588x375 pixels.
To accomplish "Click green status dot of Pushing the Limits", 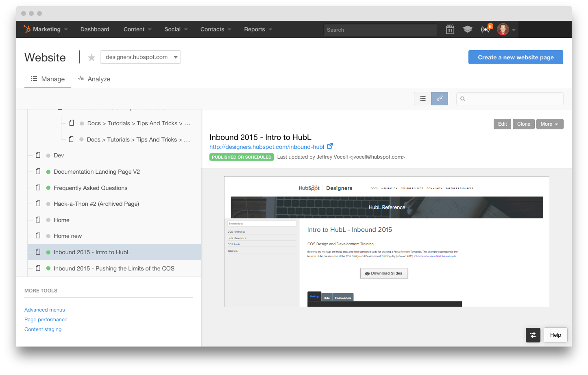I will pyautogui.click(x=48, y=268).
